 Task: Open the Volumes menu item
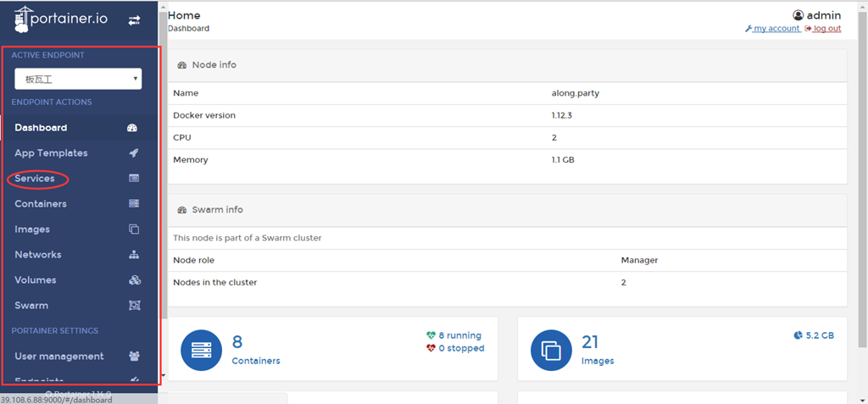point(36,280)
